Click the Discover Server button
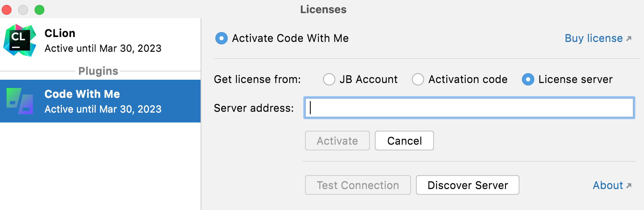The image size is (644, 210). point(468,185)
